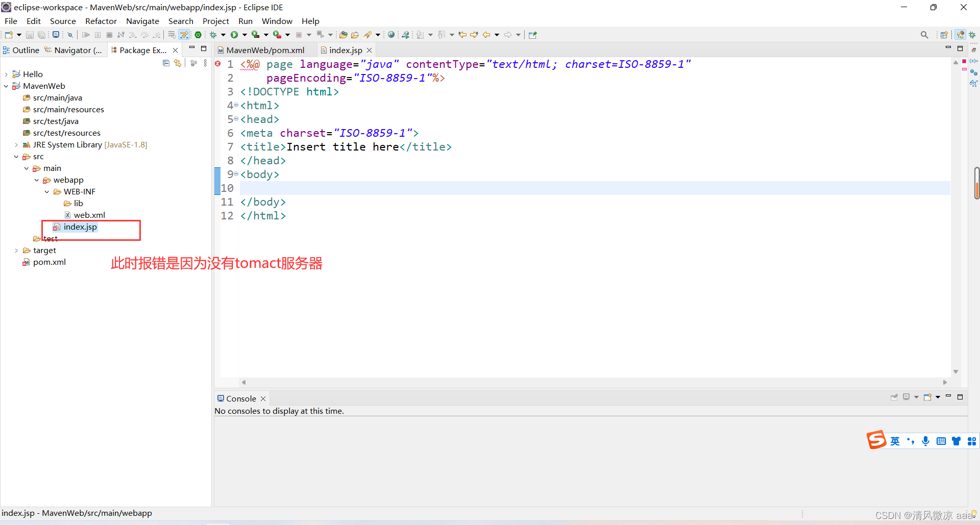Click the green Spring Boot power icon
The width and height of the screenshot is (980, 525).
coord(198,35)
